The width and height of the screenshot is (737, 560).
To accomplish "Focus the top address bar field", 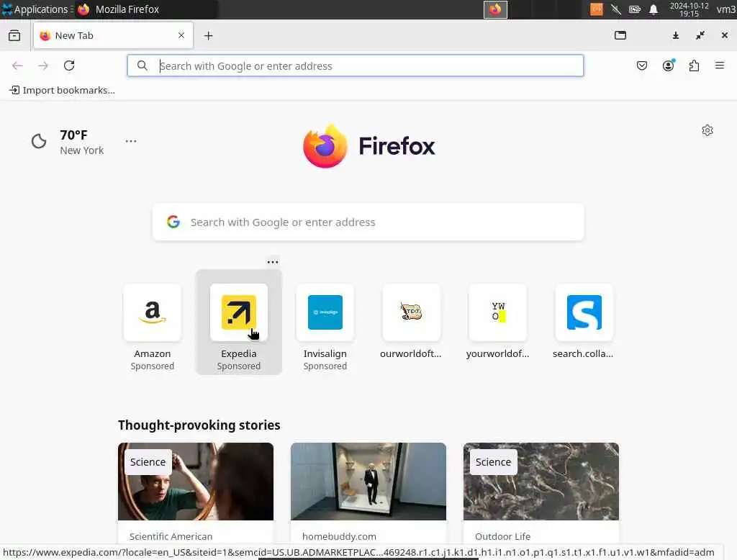I will coord(356,66).
